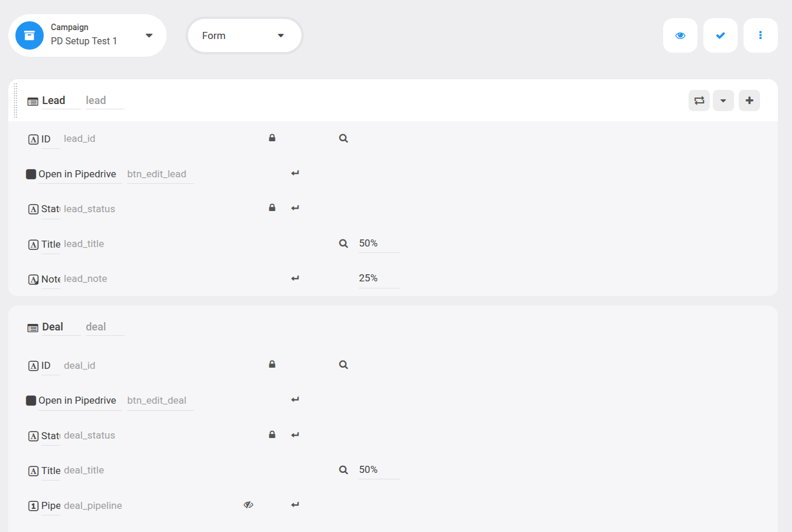Image resolution: width=792 pixels, height=532 pixels.
Task: Click the search icon on lead_id row
Action: [343, 138]
